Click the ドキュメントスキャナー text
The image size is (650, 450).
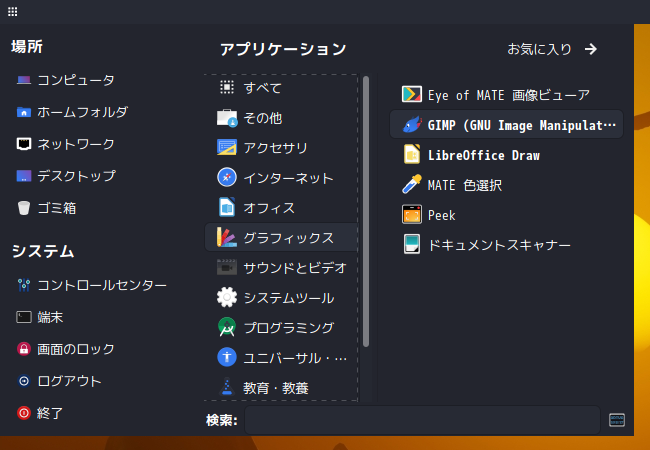499,245
